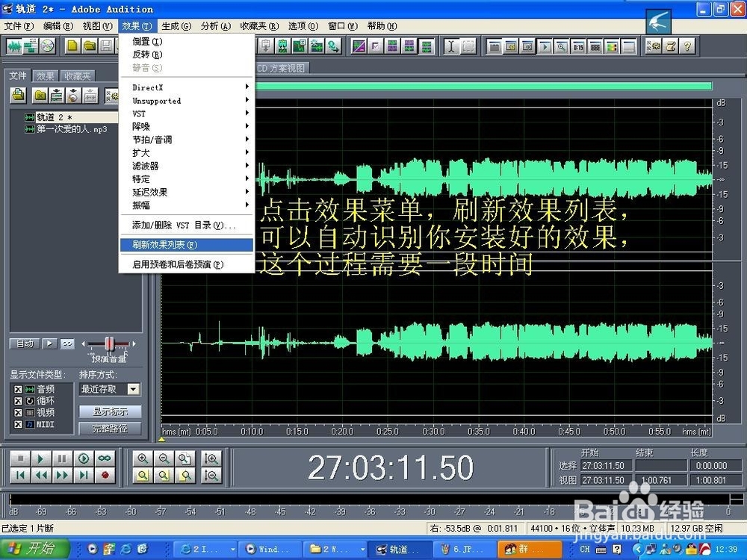Toggle the 自动 auto-play button
Viewport: 747px width, 560px height.
(x=25, y=343)
